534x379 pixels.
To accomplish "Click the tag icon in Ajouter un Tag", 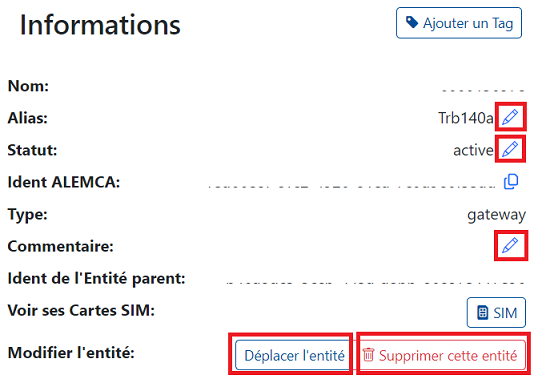I will click(x=412, y=23).
